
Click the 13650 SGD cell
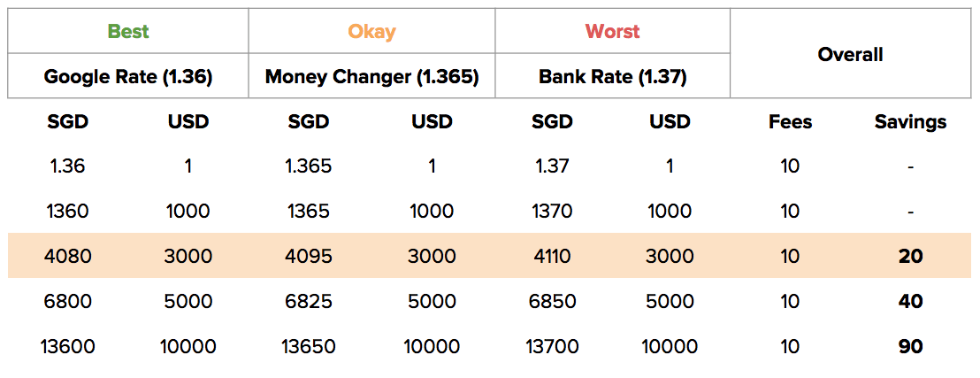tap(309, 346)
